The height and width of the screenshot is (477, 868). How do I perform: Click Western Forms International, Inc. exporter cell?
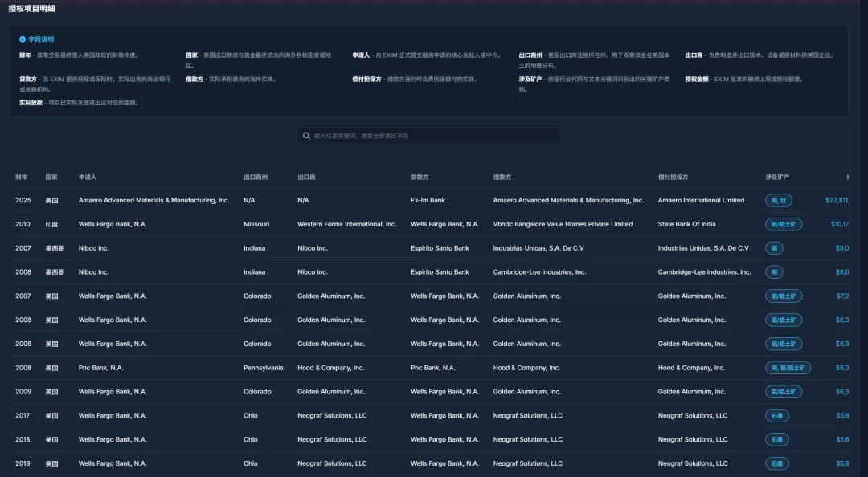click(x=347, y=224)
